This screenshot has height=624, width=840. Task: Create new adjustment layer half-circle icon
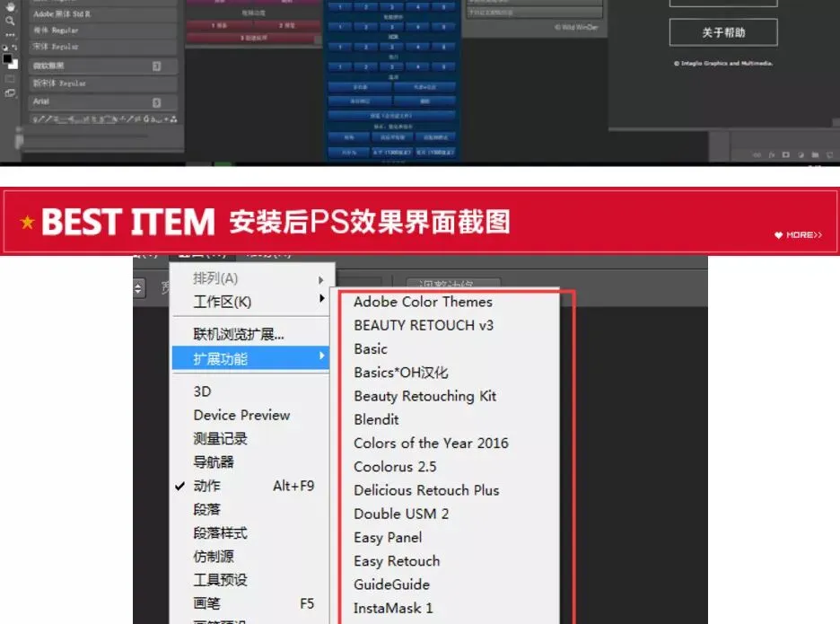(x=801, y=155)
